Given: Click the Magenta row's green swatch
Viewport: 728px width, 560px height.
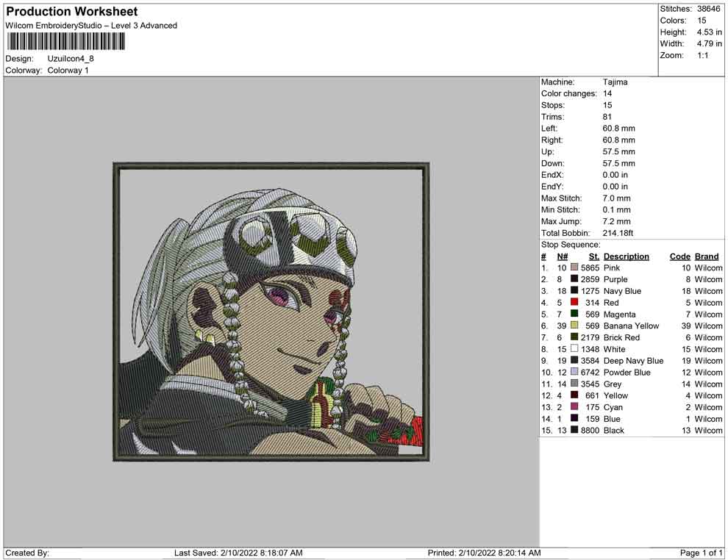Looking at the screenshot, I should (x=574, y=314).
